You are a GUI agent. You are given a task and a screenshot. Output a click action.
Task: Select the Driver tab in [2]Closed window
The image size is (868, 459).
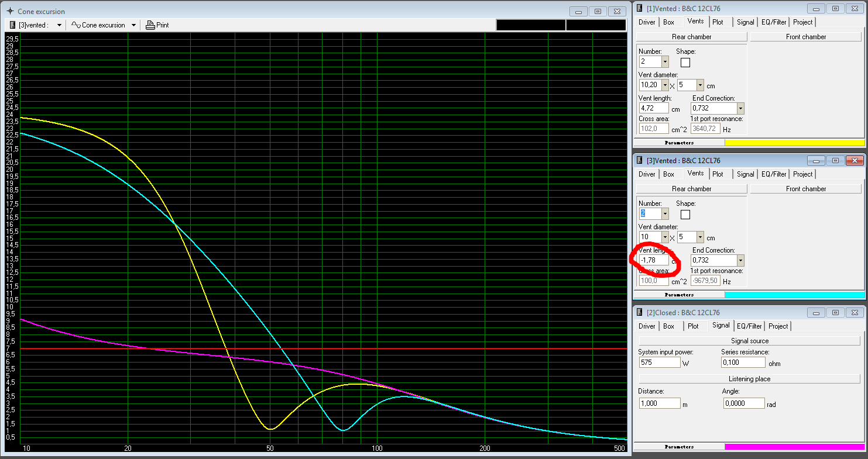(647, 326)
